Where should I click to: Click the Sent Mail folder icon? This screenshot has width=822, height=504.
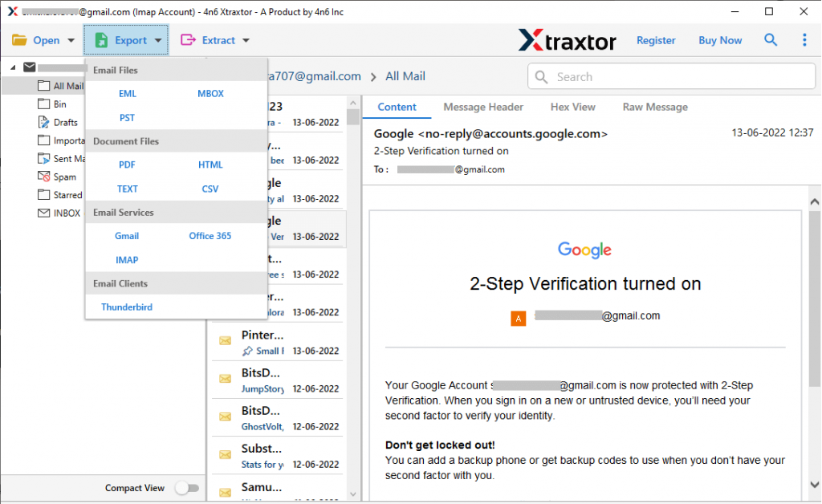(x=43, y=158)
